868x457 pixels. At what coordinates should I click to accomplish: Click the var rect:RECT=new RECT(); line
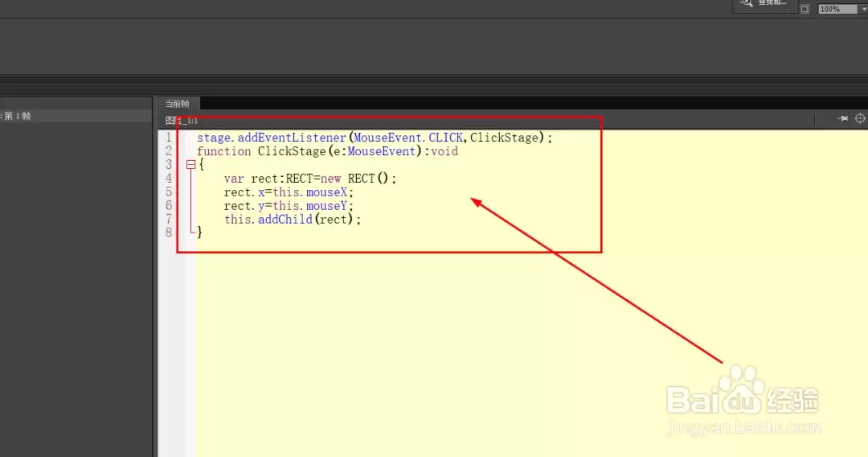click(x=310, y=179)
